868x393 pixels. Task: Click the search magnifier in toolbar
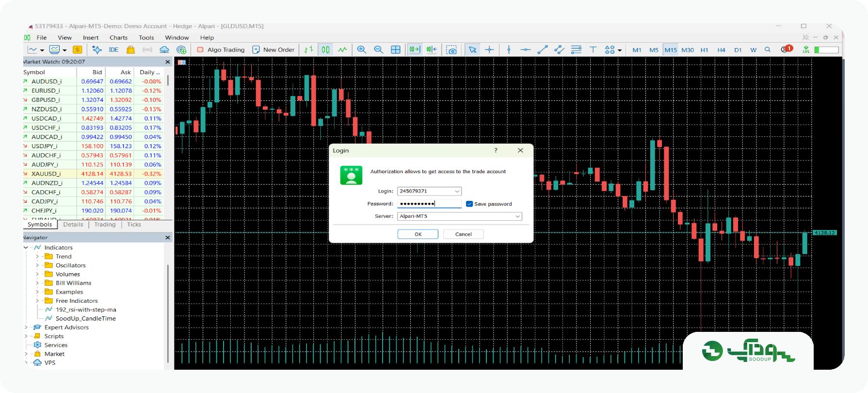(768, 49)
